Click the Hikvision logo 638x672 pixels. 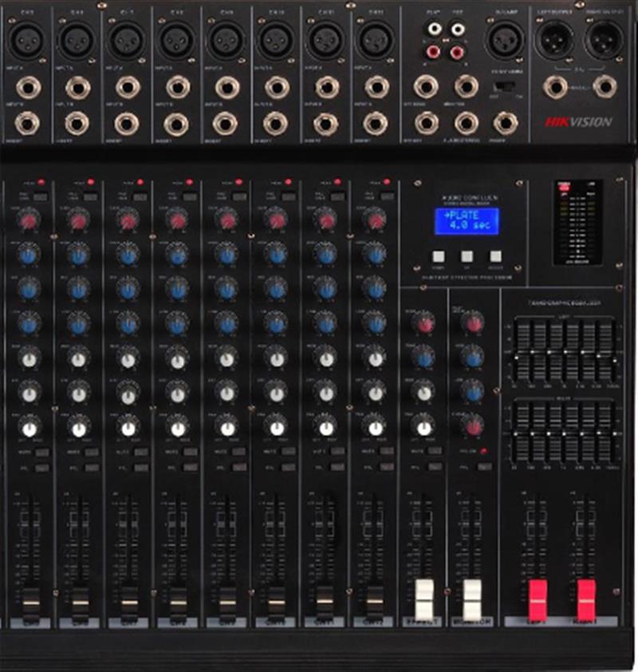pos(578,122)
